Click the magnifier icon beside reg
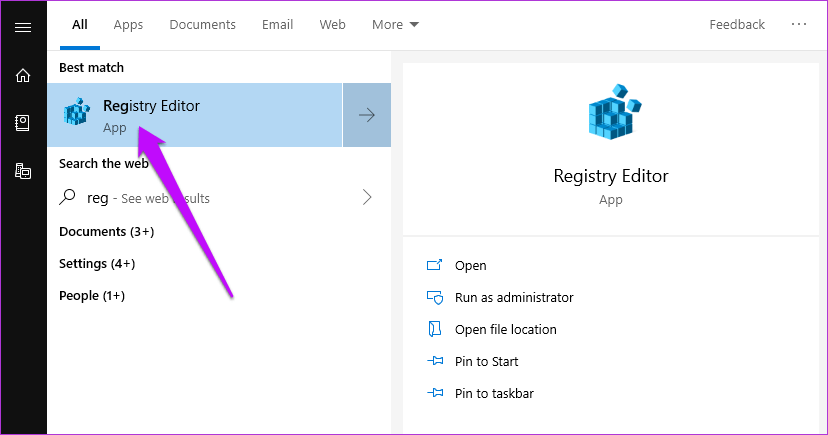Image resolution: width=828 pixels, height=435 pixels. pos(68,197)
